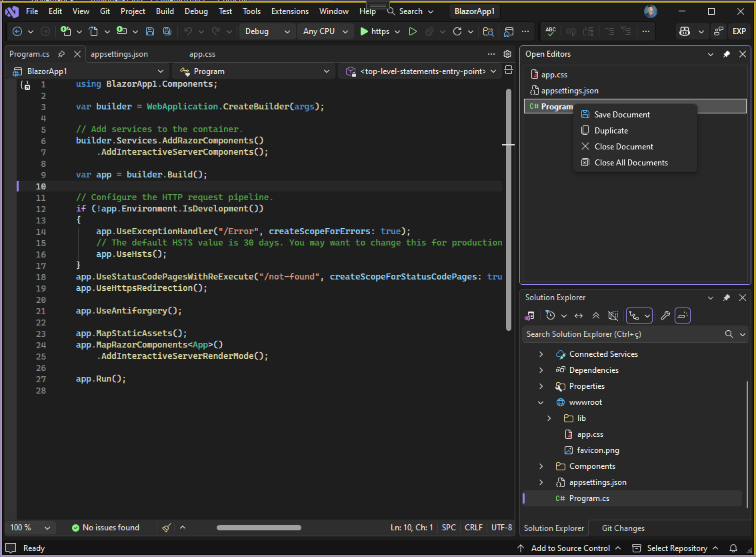Click the Live Share icon beside EXP
This screenshot has height=557, width=756.
point(719,31)
